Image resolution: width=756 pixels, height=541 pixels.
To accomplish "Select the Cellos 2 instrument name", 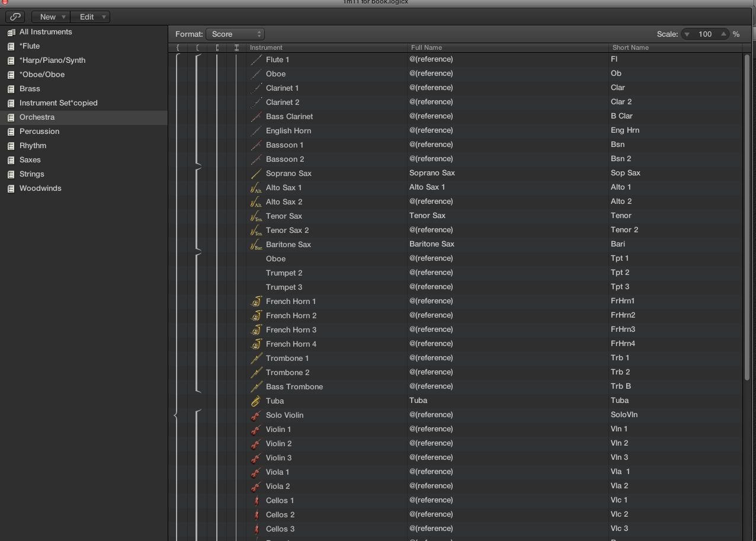I will coord(280,514).
